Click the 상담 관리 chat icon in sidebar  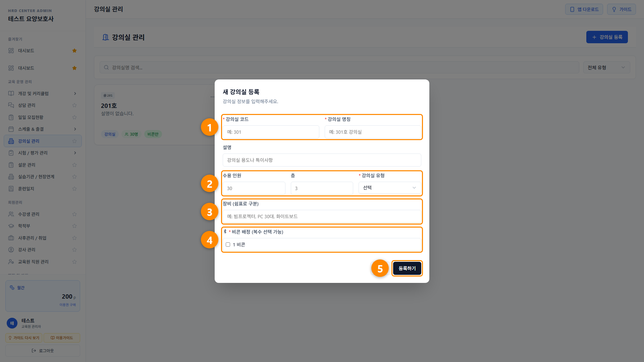pyautogui.click(x=11, y=105)
